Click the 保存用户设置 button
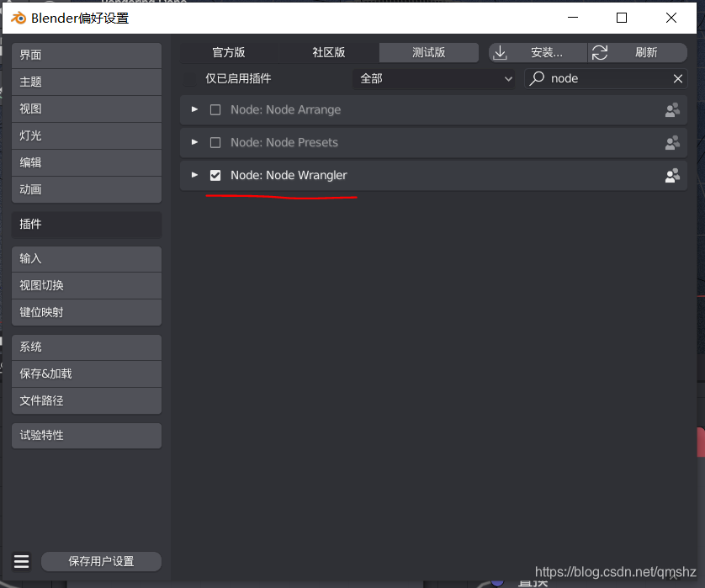 [x=101, y=561]
